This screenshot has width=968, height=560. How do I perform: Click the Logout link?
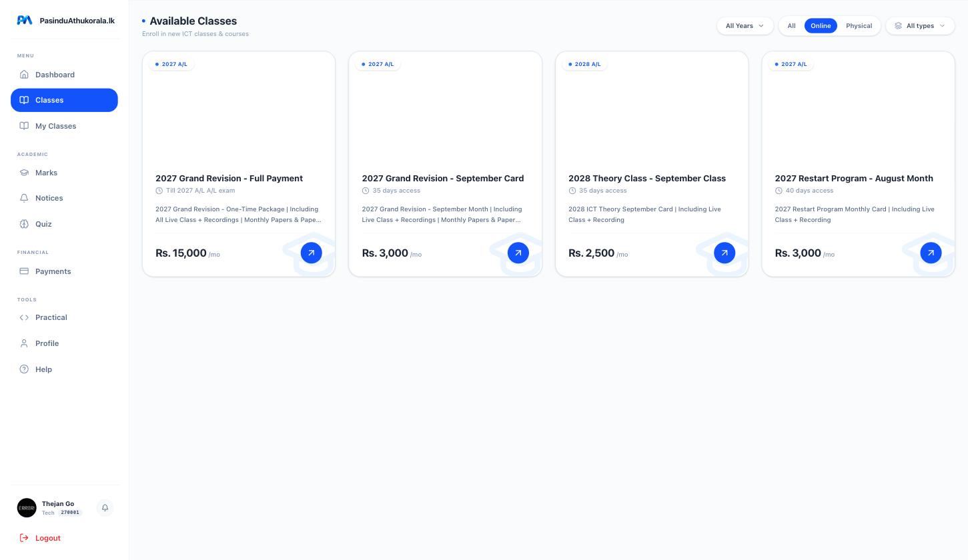[x=64, y=538]
